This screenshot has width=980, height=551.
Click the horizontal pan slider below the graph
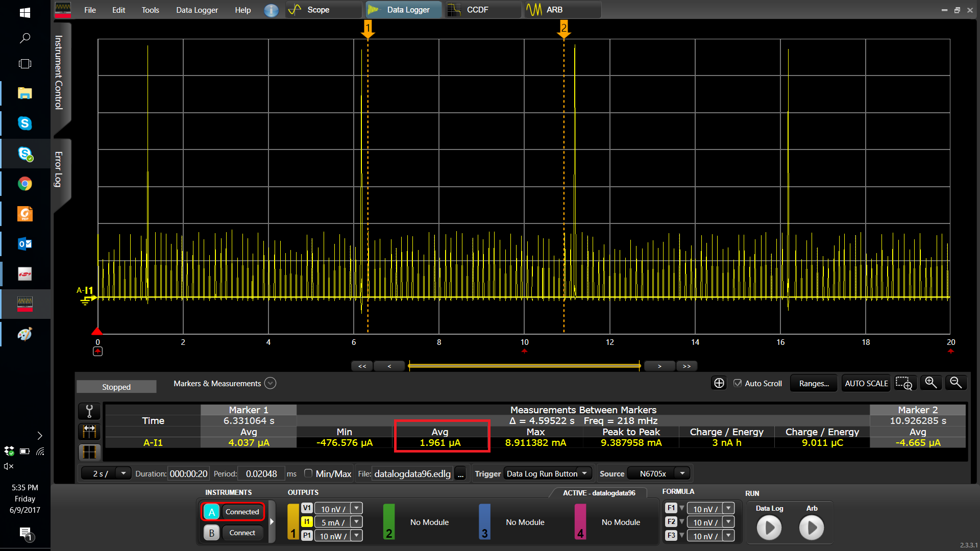pos(525,366)
